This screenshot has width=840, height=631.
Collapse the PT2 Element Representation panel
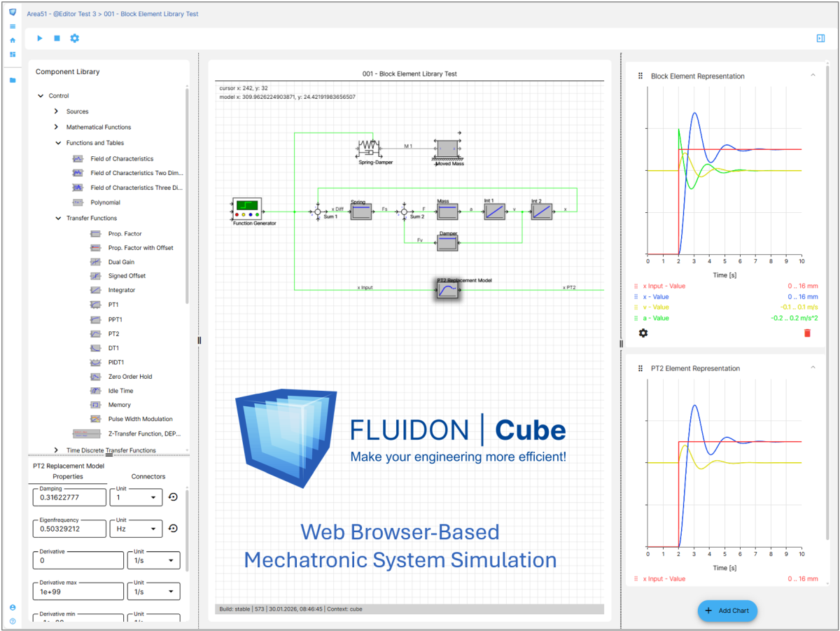coord(812,368)
